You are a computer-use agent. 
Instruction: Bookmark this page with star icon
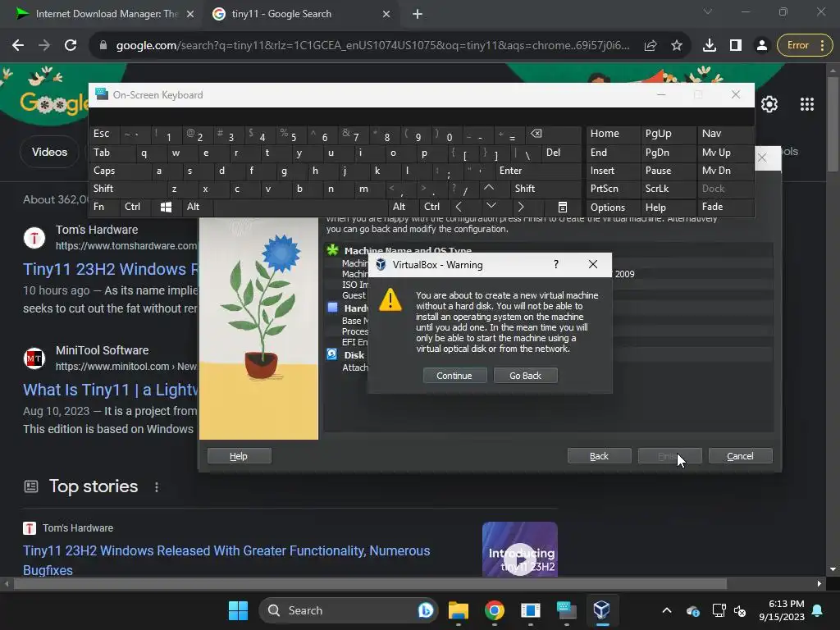[x=677, y=46]
